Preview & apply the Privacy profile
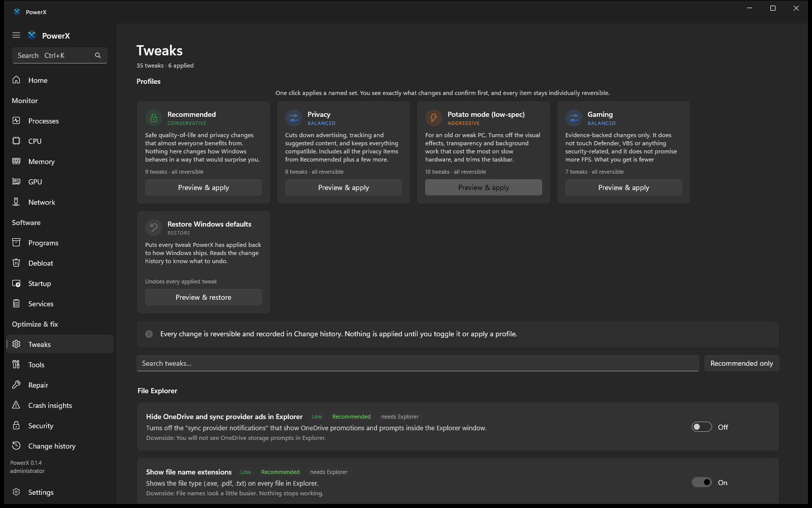 344,187
